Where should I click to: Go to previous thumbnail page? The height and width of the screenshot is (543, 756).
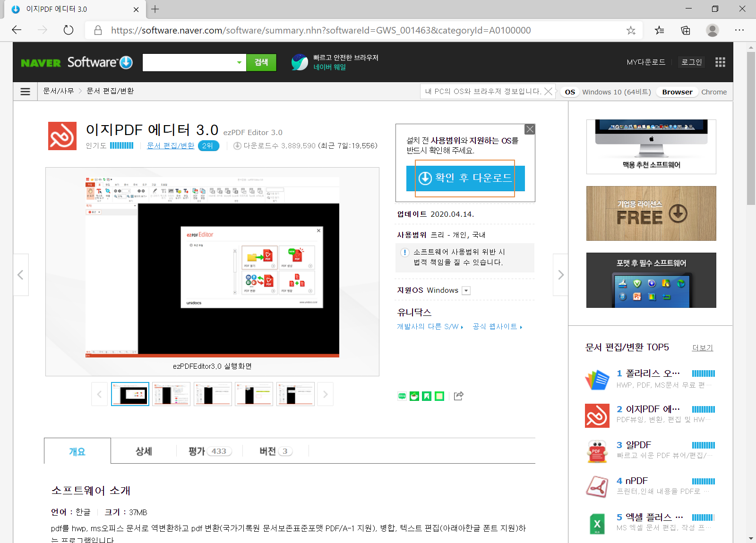tap(99, 394)
